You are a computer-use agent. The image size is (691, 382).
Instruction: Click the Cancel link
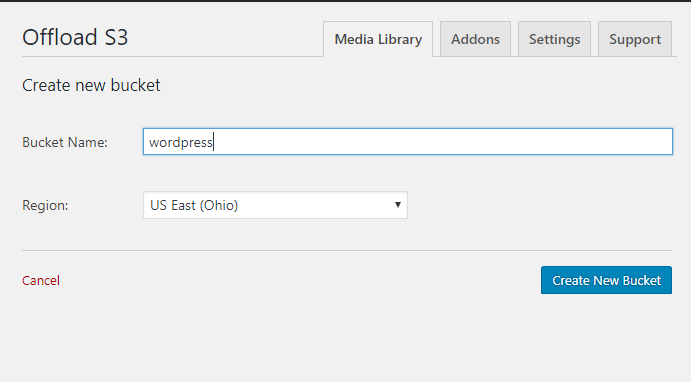[41, 280]
